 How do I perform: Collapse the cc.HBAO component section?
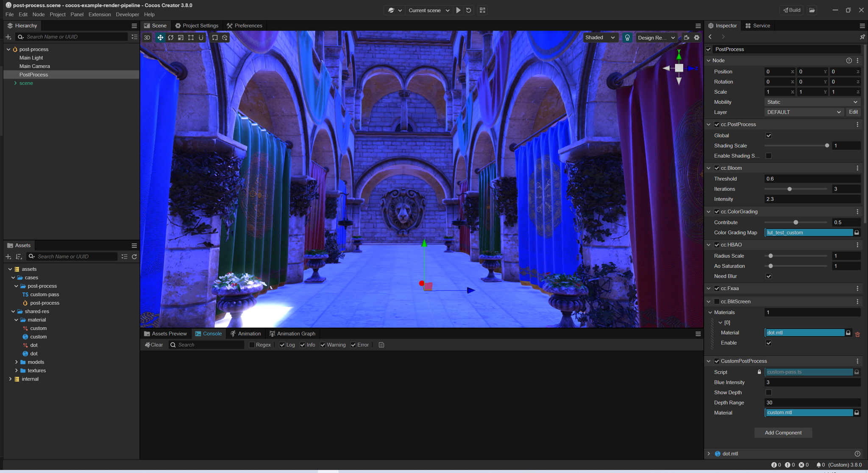coord(709,245)
